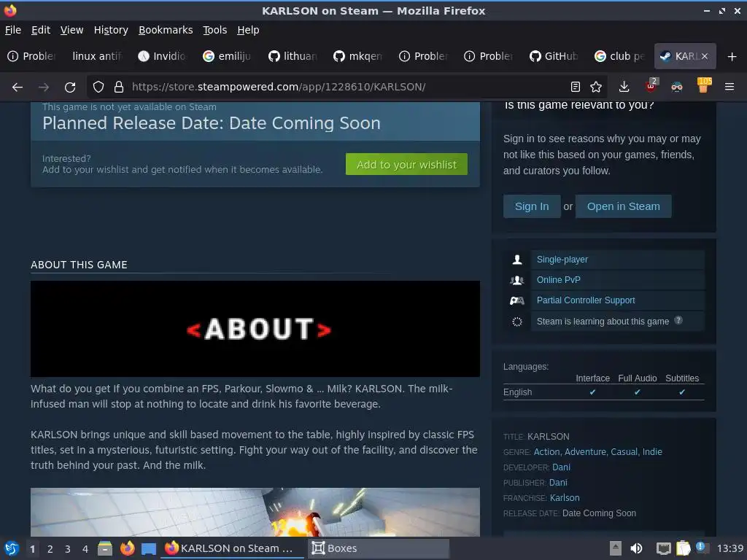Reload the current page
The height and width of the screenshot is (560, 747).
click(x=70, y=87)
